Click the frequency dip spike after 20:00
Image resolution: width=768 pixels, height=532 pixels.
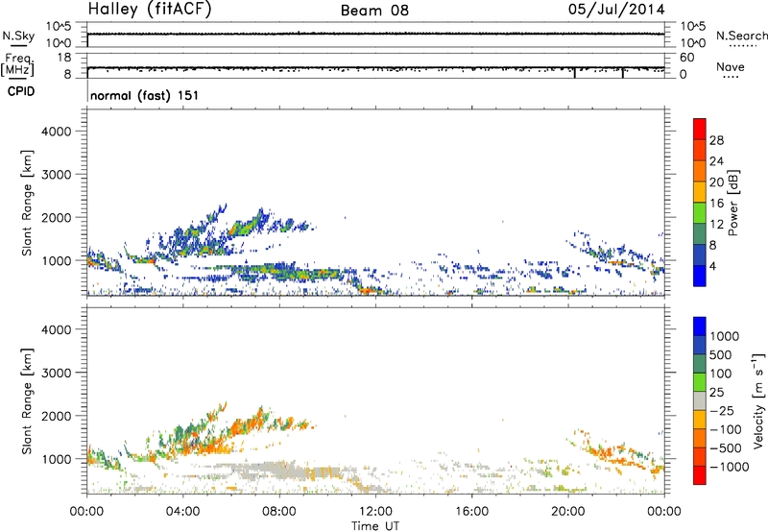pos(574,72)
